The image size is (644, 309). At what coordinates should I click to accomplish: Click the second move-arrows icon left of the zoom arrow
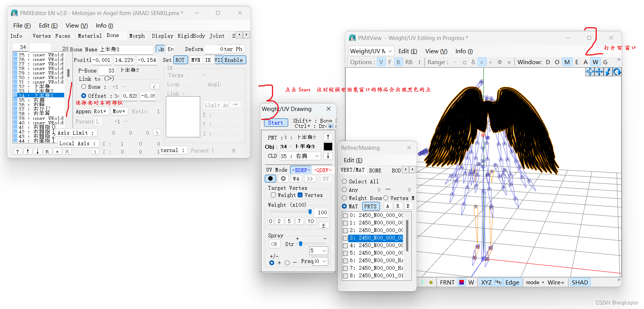coord(599,72)
